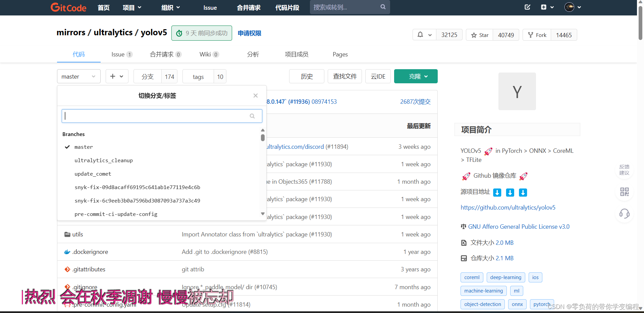Viewport: 644px width, 313px height.
Task: Click the notification bell icon
Action: pos(420,35)
